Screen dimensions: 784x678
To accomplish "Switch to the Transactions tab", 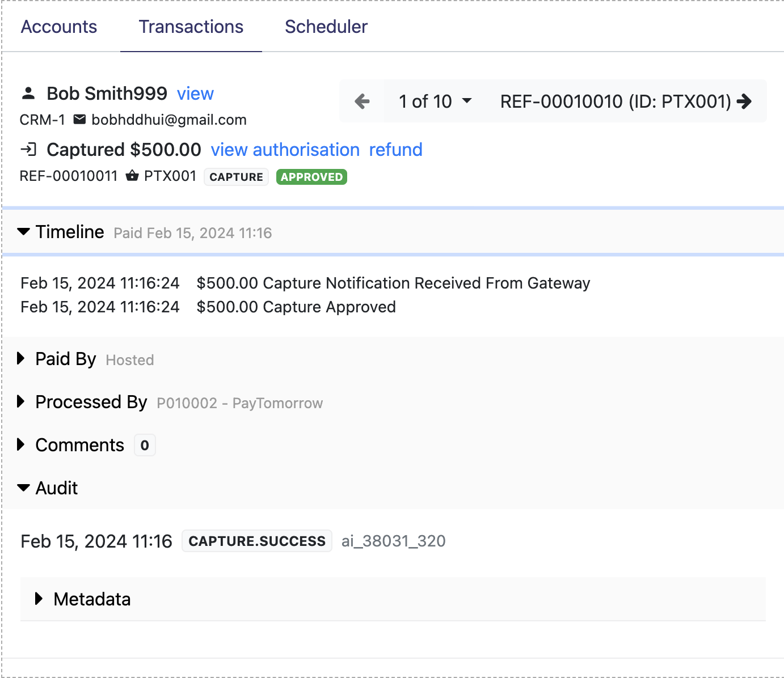I will click(x=191, y=27).
